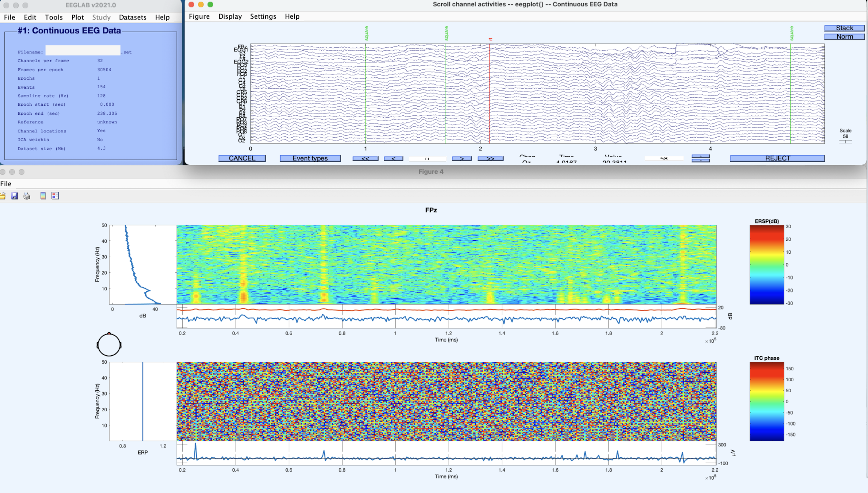868x493 pixels.
Task: Click the Insert Legend toolbar icon
Action: (x=55, y=196)
